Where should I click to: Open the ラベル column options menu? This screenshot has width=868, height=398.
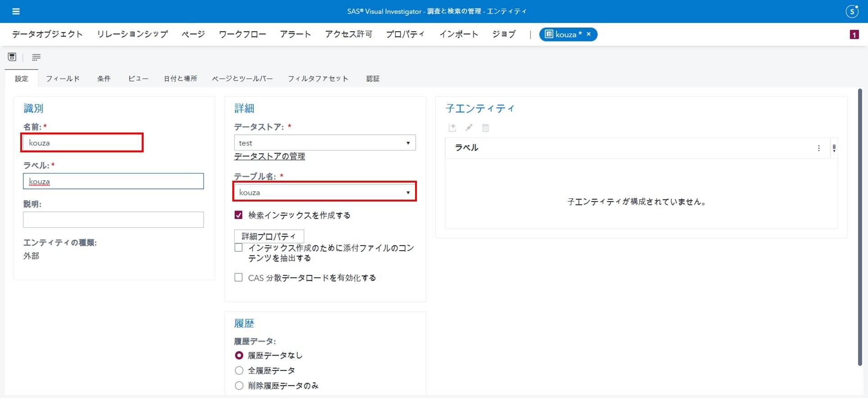(x=818, y=148)
